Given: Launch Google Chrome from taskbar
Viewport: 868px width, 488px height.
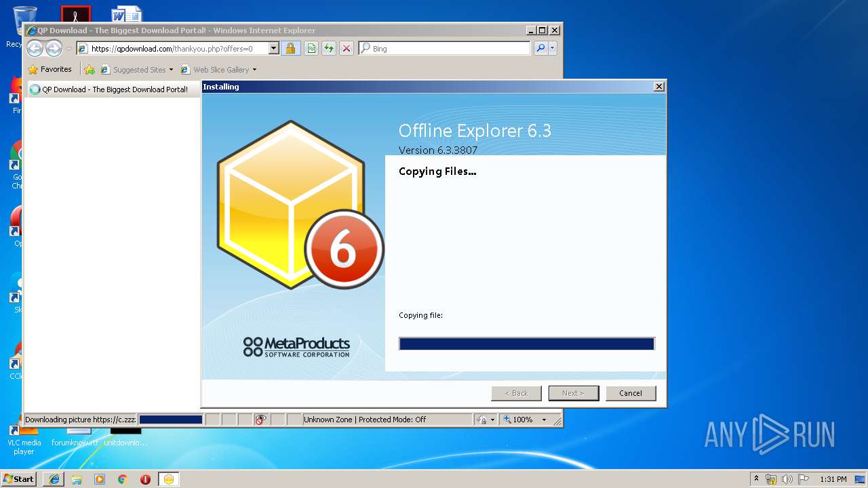Looking at the screenshot, I should pyautogui.click(x=123, y=479).
